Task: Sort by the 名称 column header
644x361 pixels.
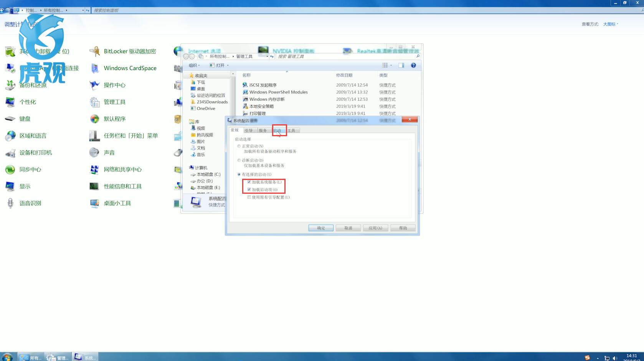Action: tap(246, 75)
